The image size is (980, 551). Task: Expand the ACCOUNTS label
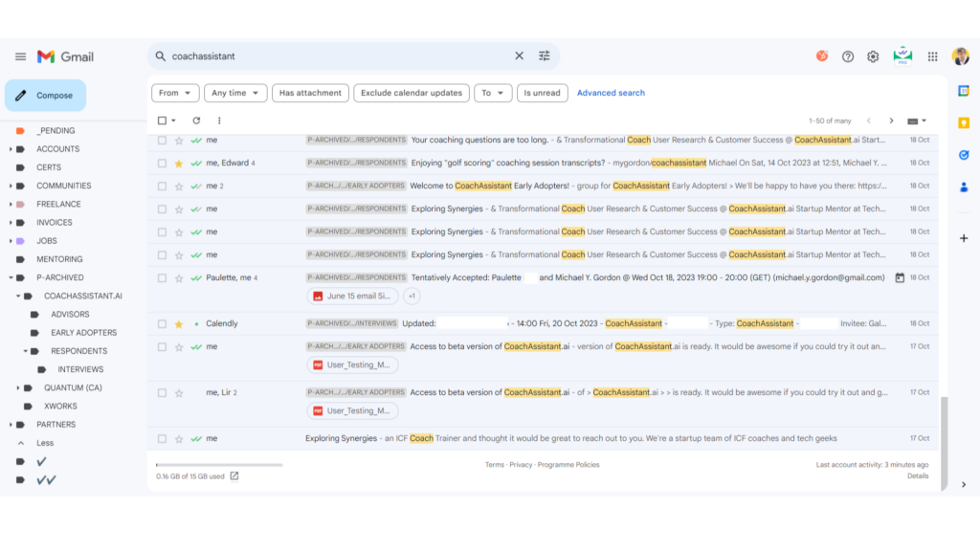click(x=11, y=149)
